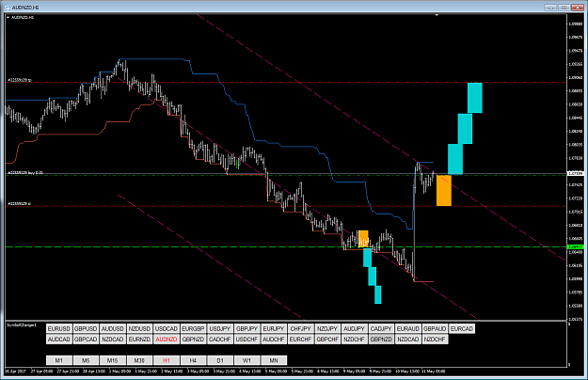This screenshot has height=380, width=588.
Task: Click the AUDNZD window title icon
Action: tap(8, 8)
